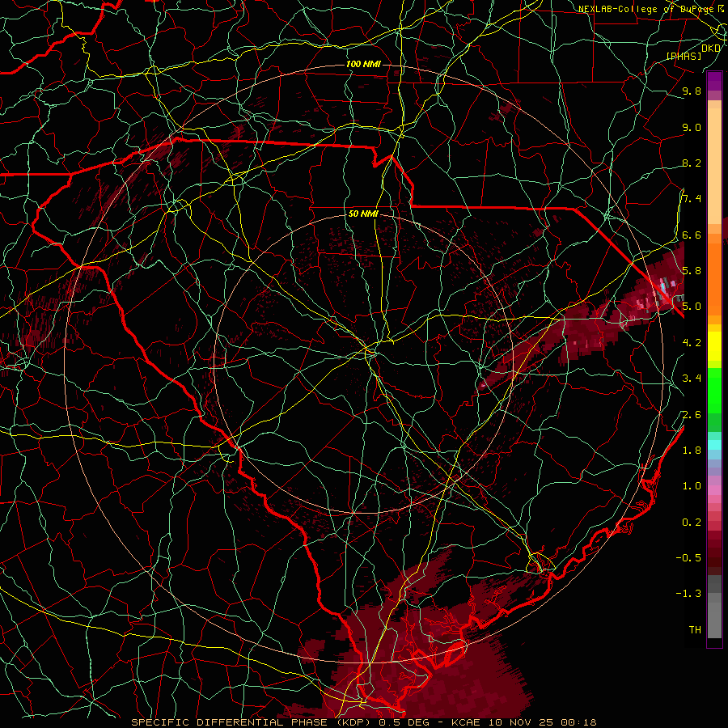Click the "6.6" legend value
The image size is (728, 728).
point(692,235)
